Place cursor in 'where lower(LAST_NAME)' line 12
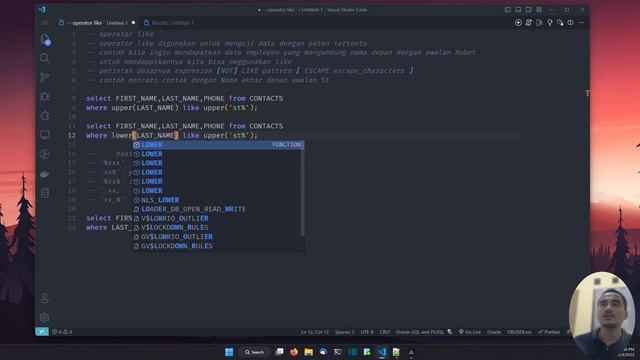Screen dimensions: 640x360 pyautogui.click(x=171, y=136)
